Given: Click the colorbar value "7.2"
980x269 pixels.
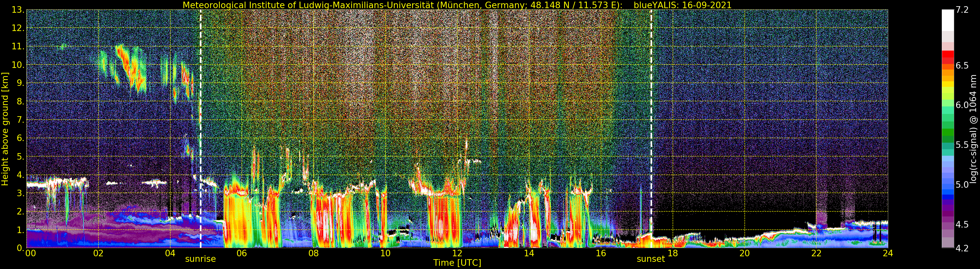Looking at the screenshot, I should [962, 10].
